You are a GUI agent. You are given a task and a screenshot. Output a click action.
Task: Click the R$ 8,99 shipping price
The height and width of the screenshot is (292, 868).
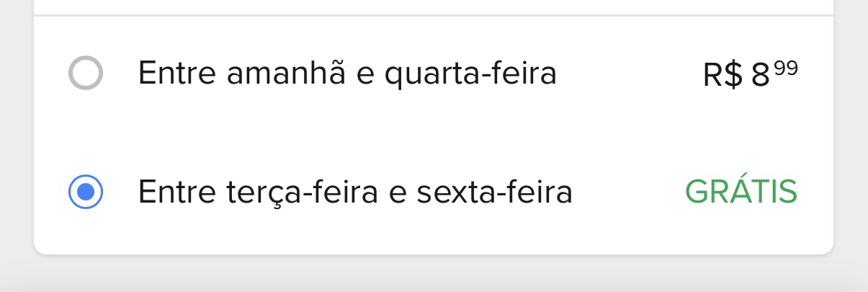click(x=750, y=74)
